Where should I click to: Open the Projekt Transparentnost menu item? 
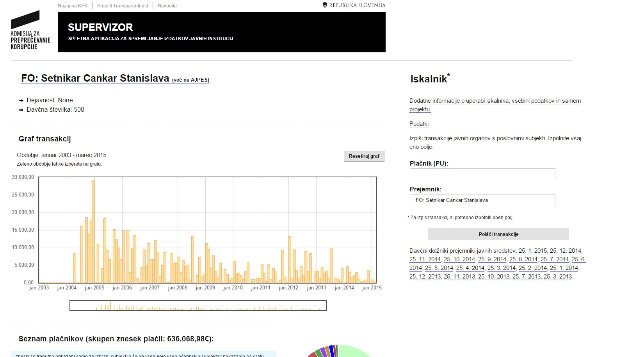coord(123,6)
